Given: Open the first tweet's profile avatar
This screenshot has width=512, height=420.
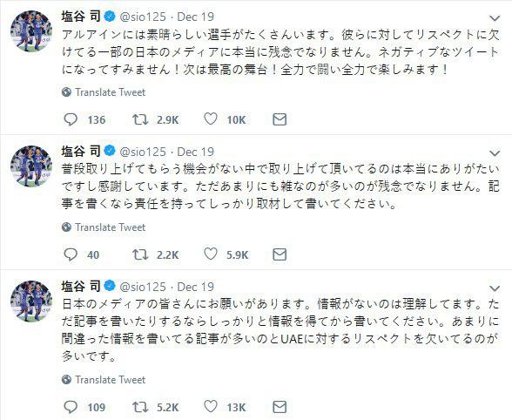Looking at the screenshot, I should click(31, 31).
